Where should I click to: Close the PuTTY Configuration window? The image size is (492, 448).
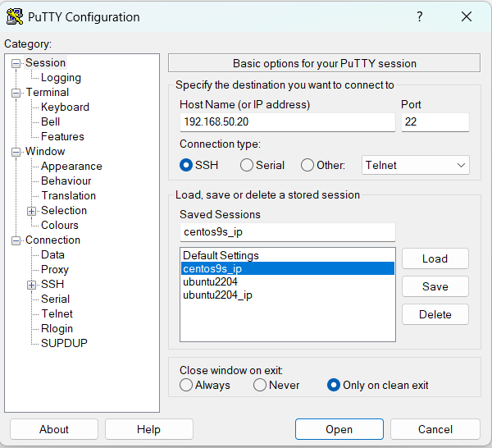(467, 16)
